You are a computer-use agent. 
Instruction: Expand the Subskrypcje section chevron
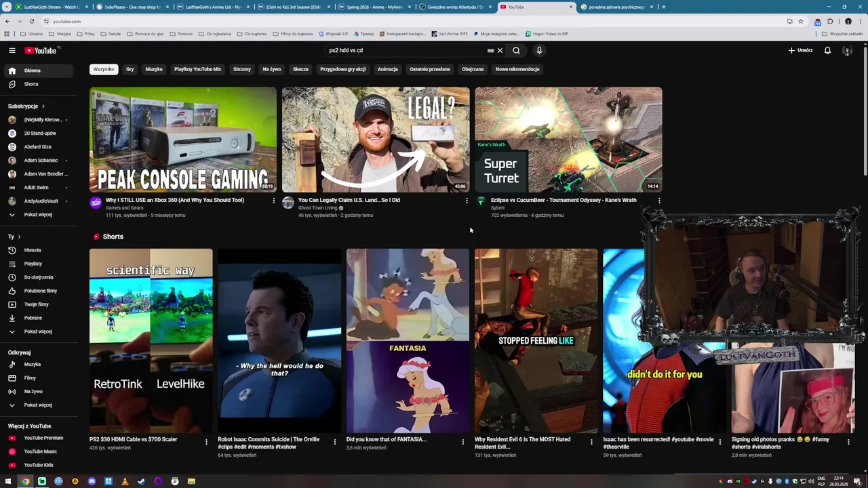point(43,106)
